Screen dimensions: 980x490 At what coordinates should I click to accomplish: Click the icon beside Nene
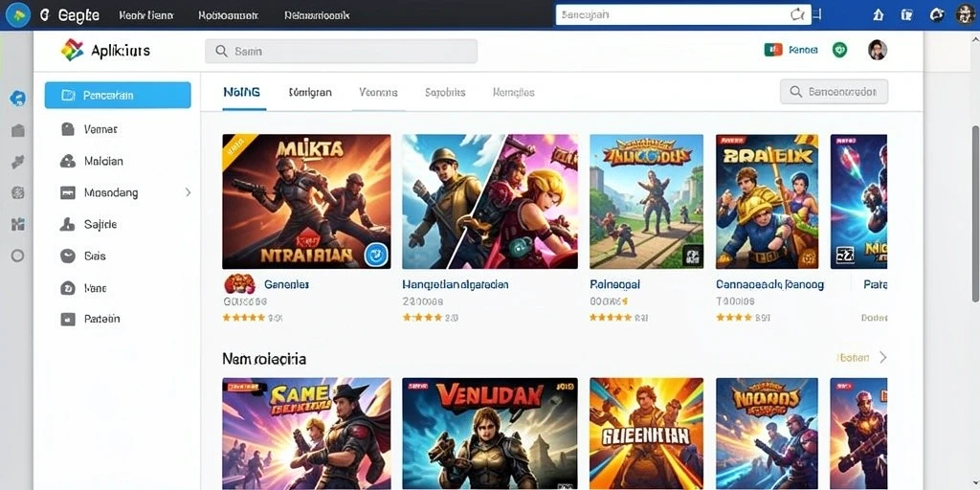pos(68,288)
